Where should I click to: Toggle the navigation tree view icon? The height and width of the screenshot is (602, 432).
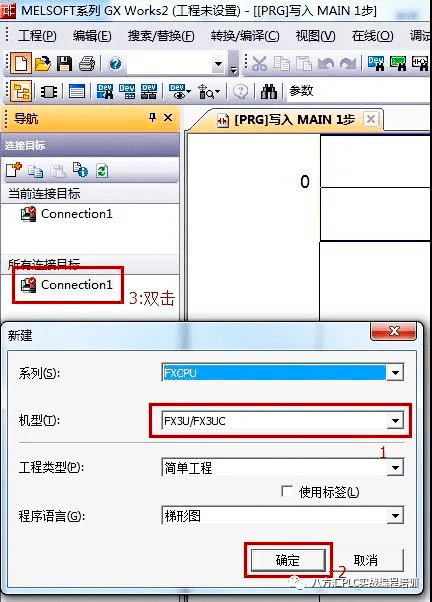[x=21, y=91]
